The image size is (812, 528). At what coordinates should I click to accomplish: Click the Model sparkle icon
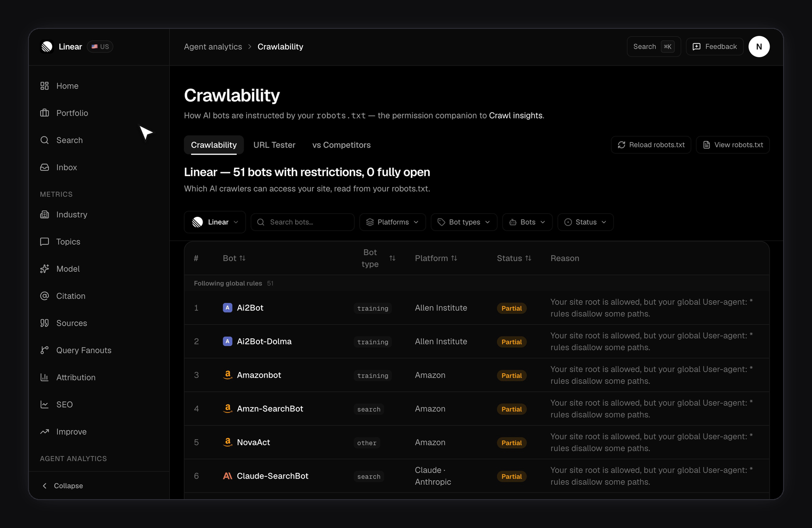(45, 269)
